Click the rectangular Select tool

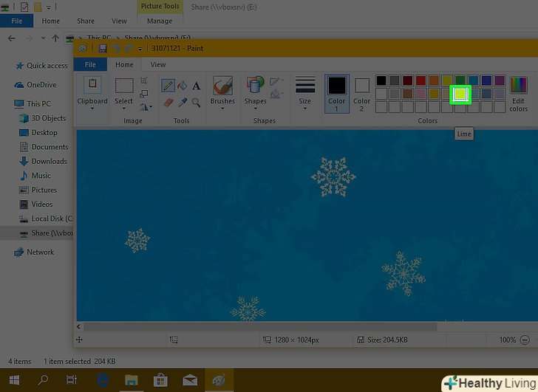pyautogui.click(x=124, y=86)
